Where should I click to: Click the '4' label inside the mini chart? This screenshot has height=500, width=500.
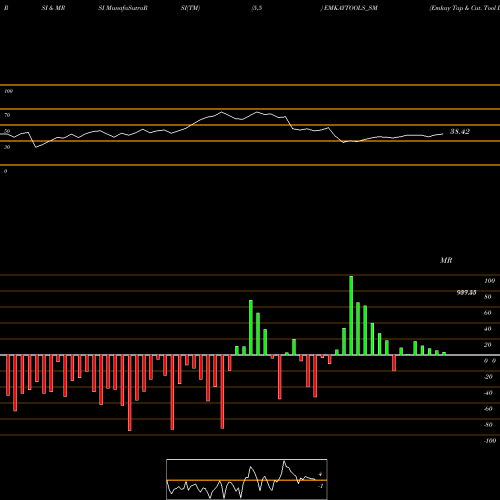320,474
